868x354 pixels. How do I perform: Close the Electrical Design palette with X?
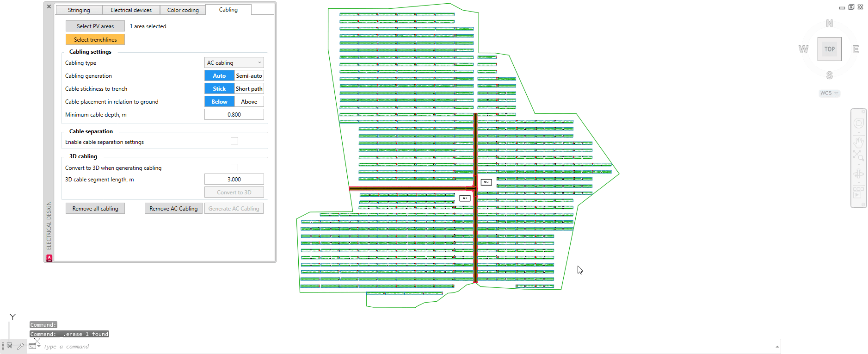click(x=49, y=6)
